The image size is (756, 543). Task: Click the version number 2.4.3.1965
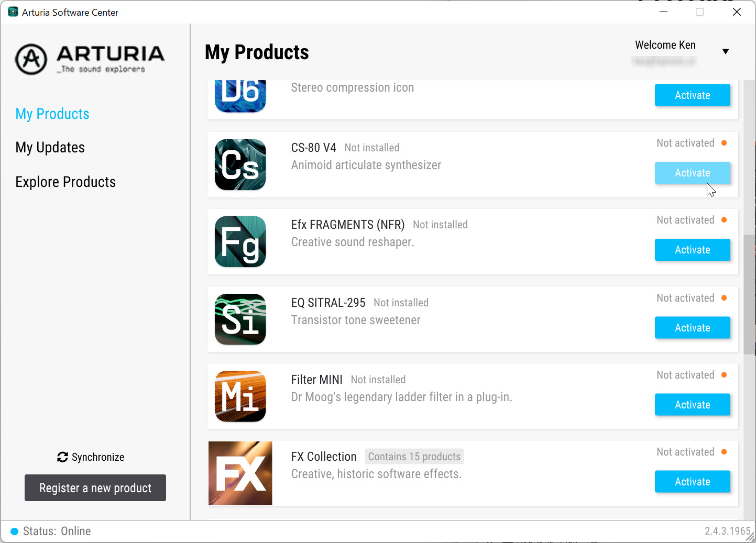[x=728, y=531]
